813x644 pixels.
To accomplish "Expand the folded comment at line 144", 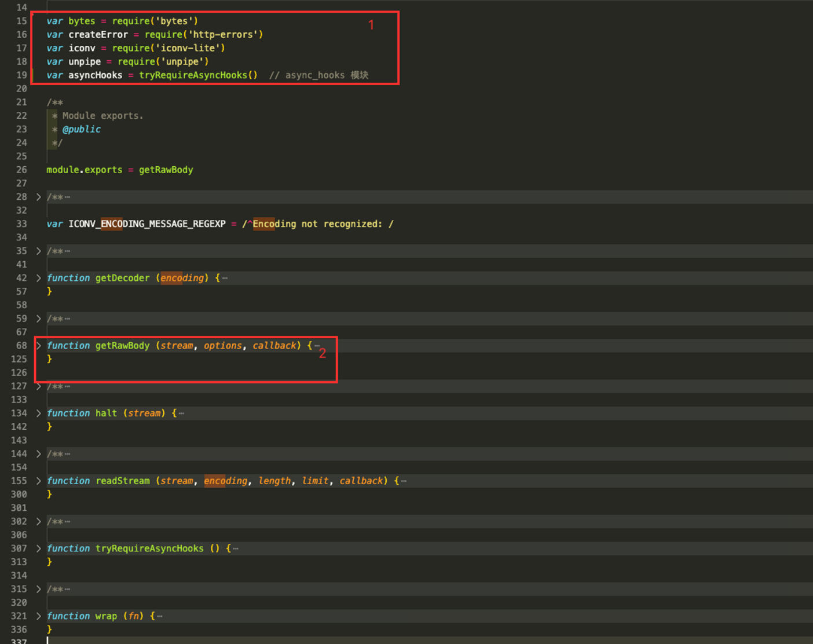I will (39, 453).
